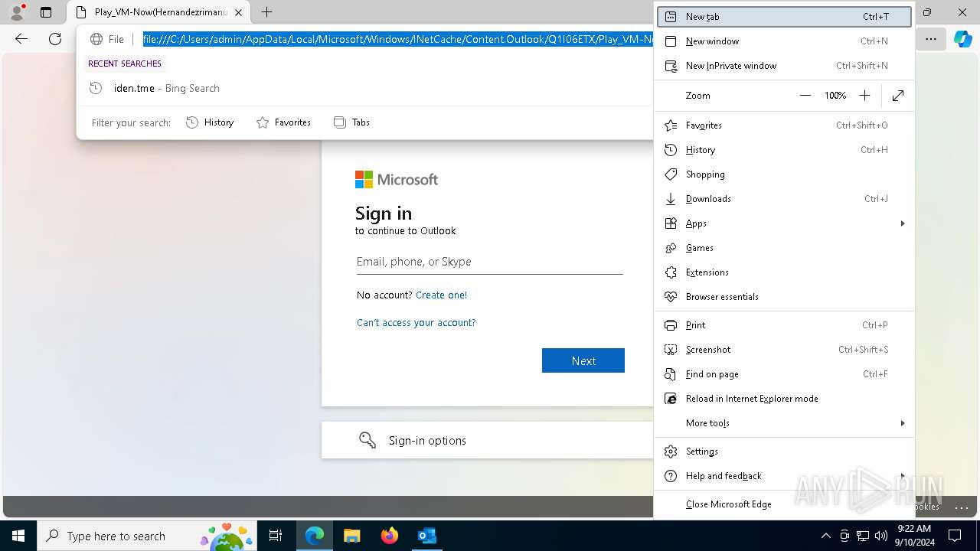This screenshot has height=551, width=980.
Task: Expand the Apps submenu
Action: pos(784,223)
